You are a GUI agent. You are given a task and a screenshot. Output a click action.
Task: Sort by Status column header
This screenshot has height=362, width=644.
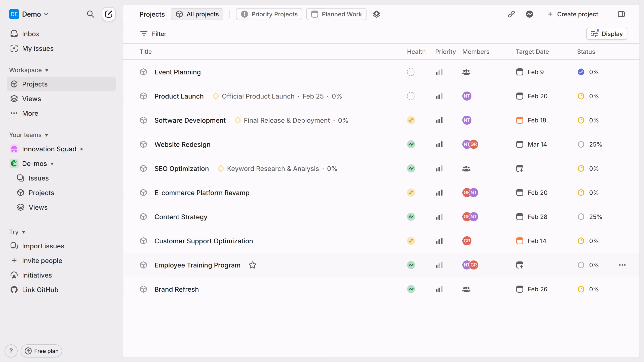coord(586,52)
